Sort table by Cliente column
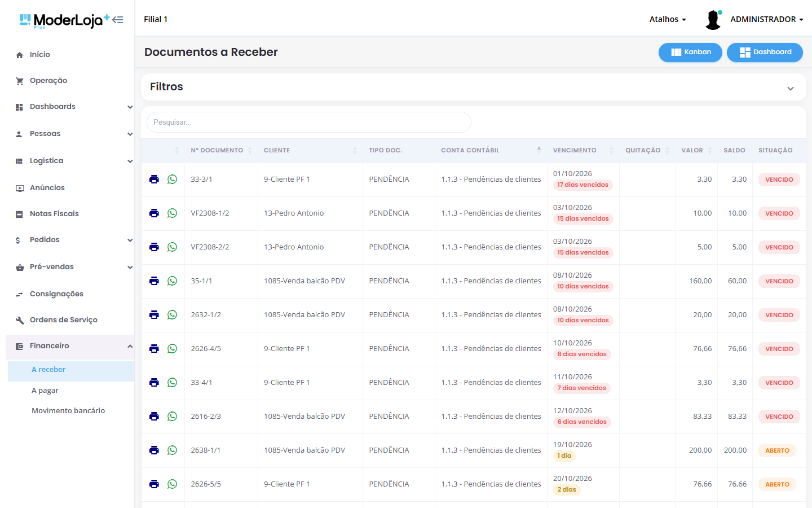Screen dimensions: 812x508 click(310, 151)
